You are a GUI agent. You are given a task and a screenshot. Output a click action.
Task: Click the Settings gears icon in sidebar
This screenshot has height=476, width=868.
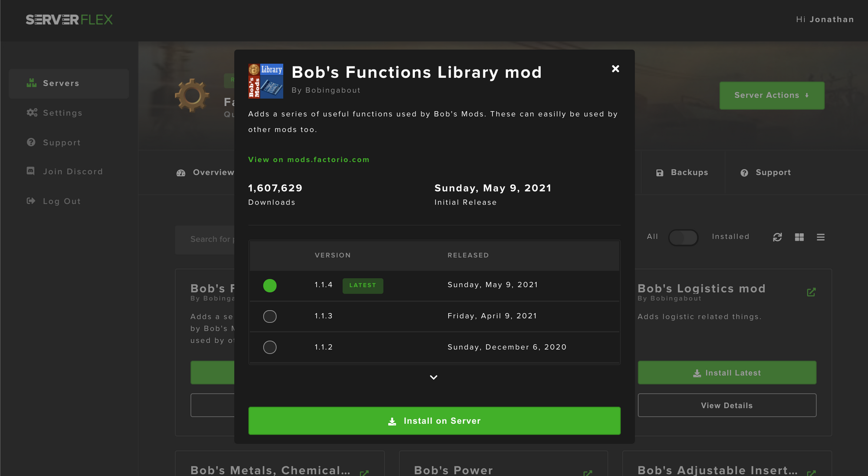[x=32, y=112]
